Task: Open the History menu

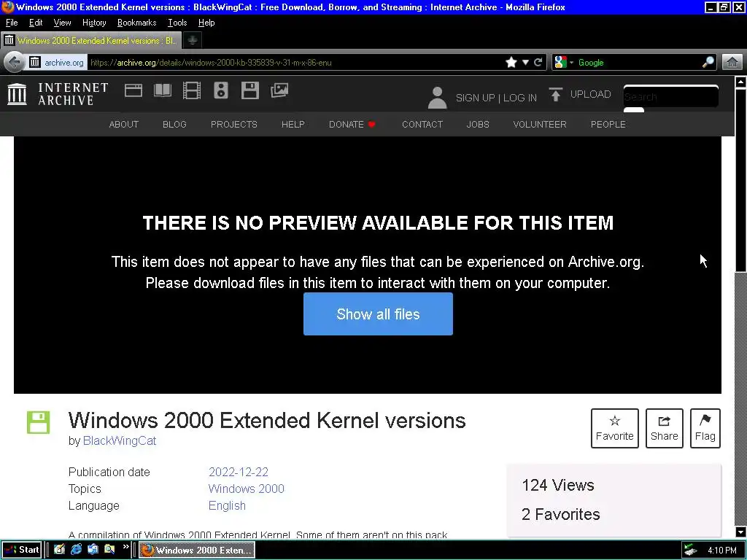Action: point(94,23)
